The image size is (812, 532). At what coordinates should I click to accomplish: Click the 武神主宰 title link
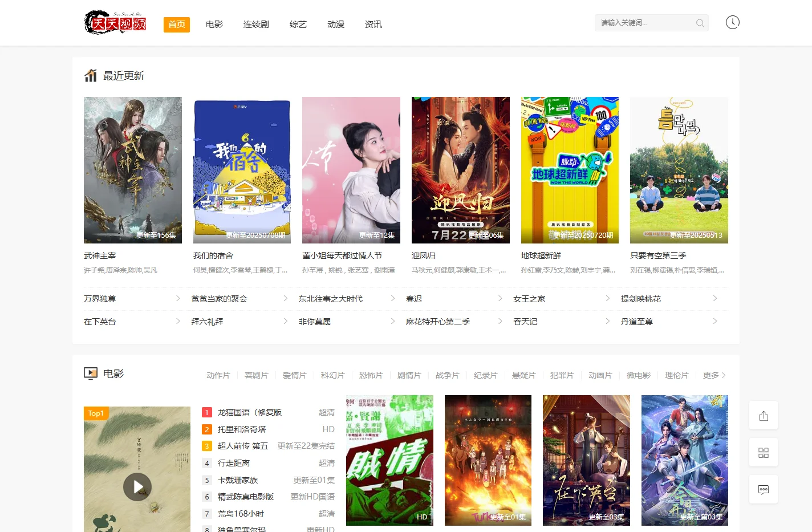100,255
